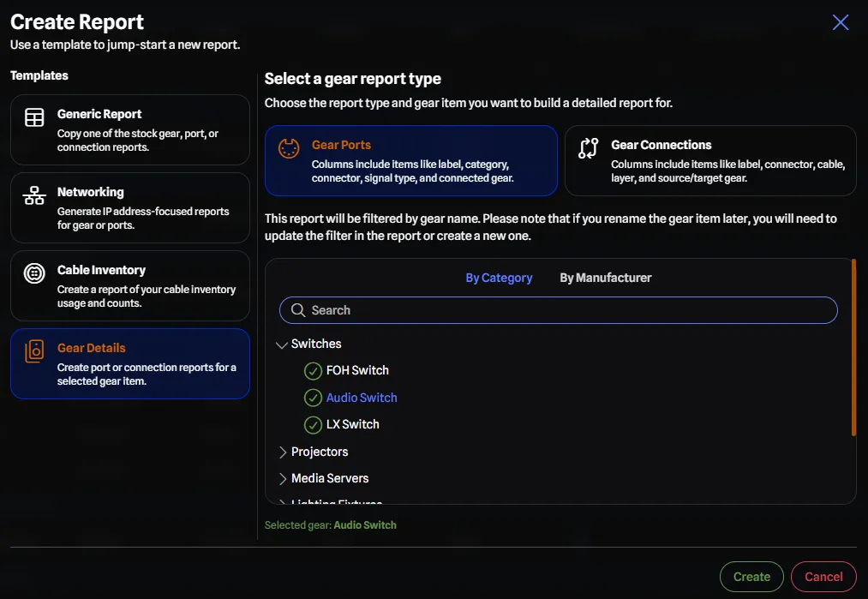Close the Create Report dialog

coord(841,22)
